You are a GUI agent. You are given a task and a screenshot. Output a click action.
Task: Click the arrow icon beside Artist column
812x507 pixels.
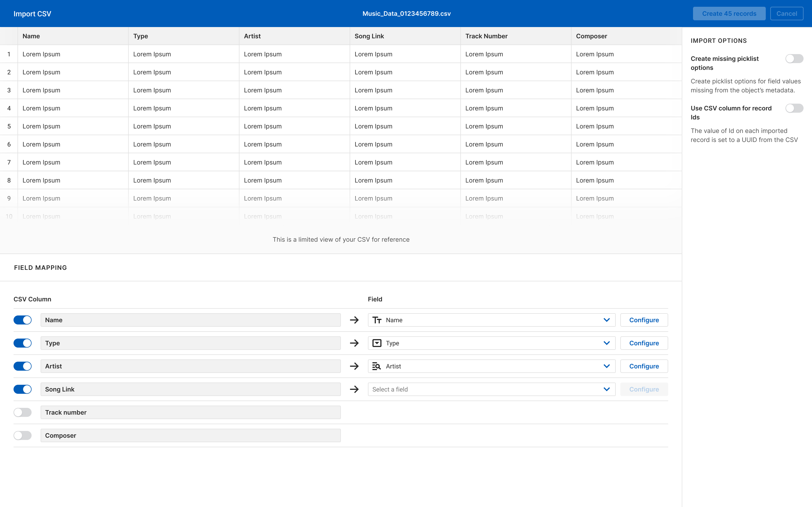click(354, 366)
